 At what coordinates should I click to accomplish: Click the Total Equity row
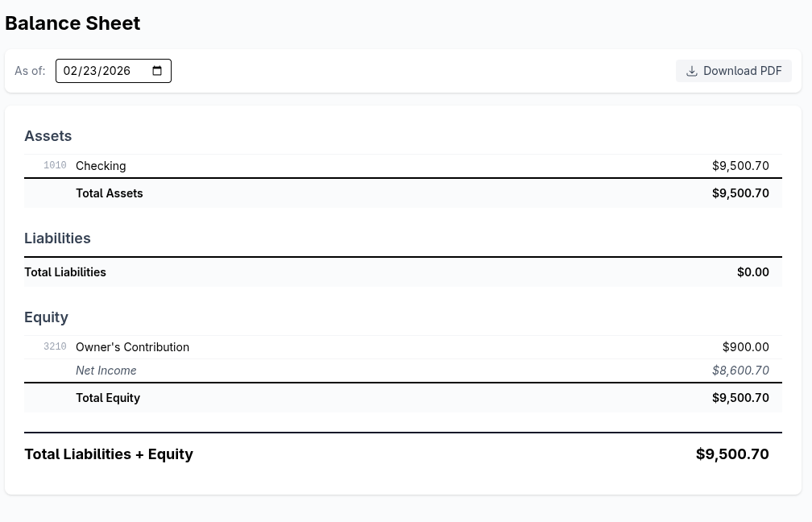(108, 397)
